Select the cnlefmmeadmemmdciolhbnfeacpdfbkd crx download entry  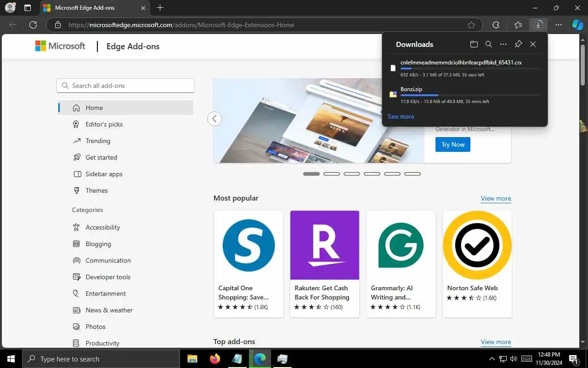click(x=465, y=68)
